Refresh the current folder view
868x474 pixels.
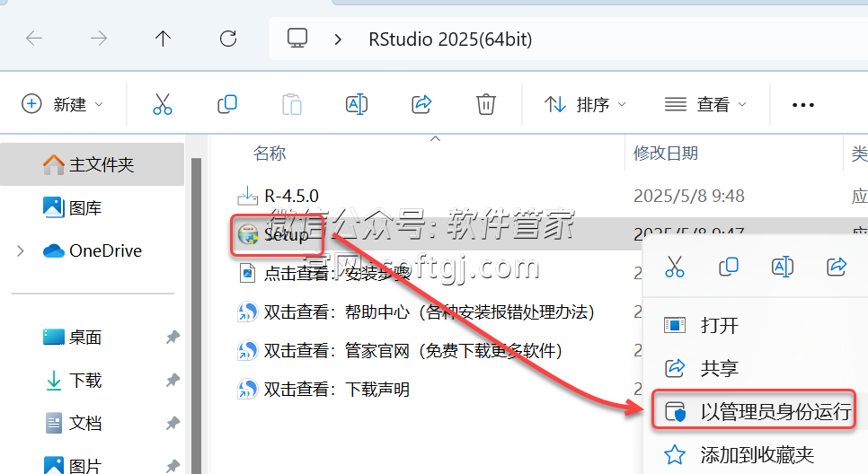228,39
